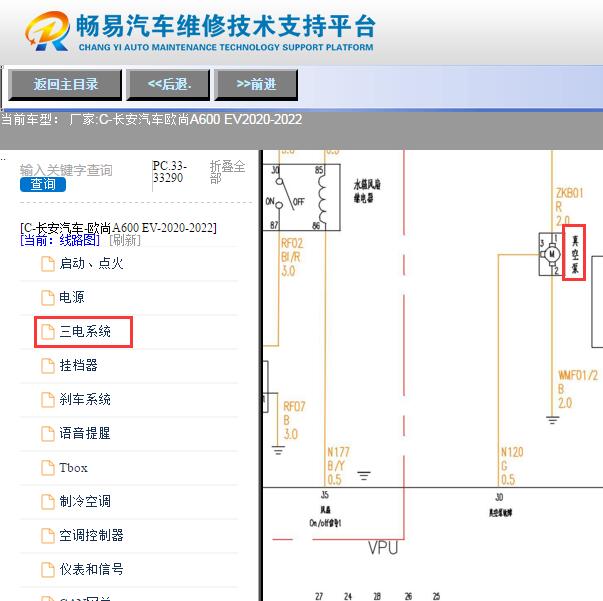Click the document icon beside 仪表和信号
This screenshot has height=601, width=603.
click(x=48, y=569)
